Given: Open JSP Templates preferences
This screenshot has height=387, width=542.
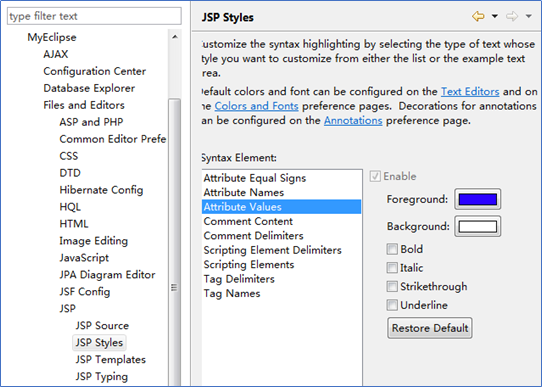Looking at the screenshot, I should pyautogui.click(x=111, y=359).
